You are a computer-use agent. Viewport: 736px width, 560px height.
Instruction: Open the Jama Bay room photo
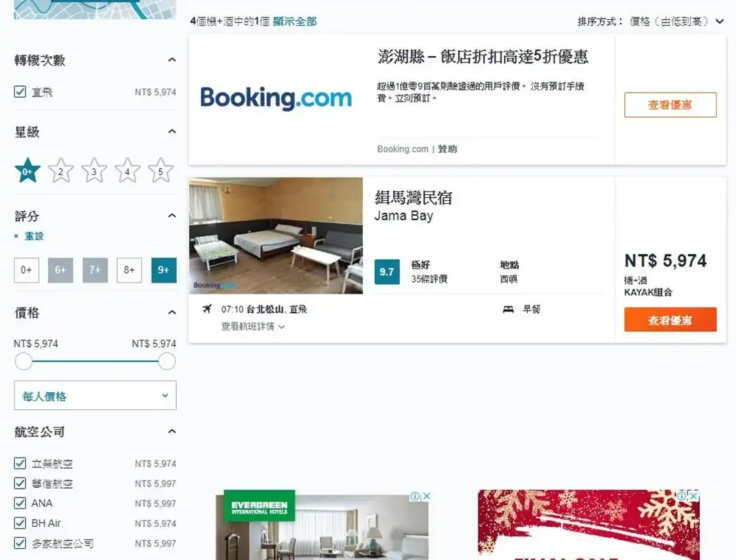click(x=276, y=235)
